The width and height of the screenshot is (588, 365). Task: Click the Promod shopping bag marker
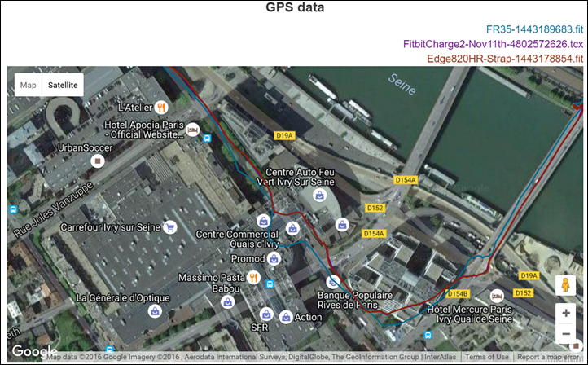274,258
